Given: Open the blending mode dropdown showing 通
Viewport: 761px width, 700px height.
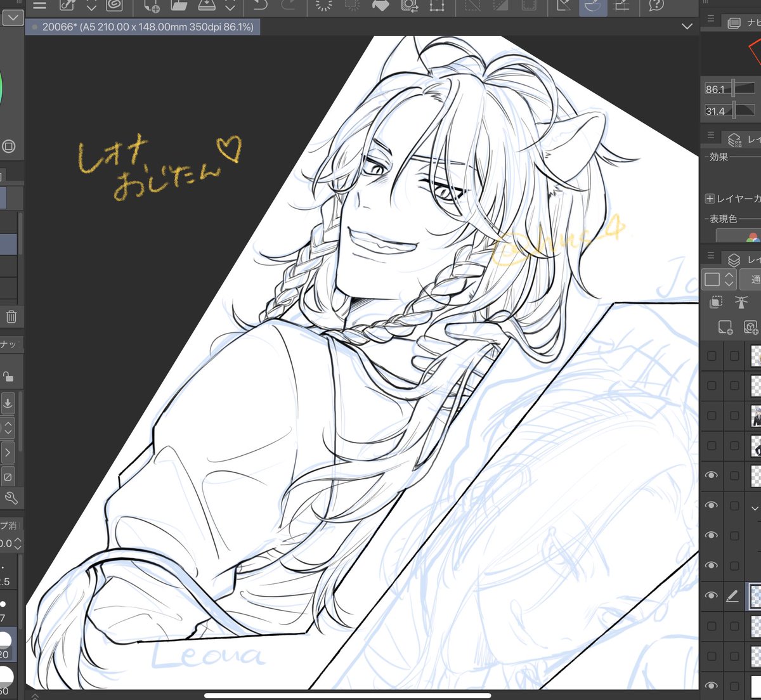Looking at the screenshot, I should (751, 279).
